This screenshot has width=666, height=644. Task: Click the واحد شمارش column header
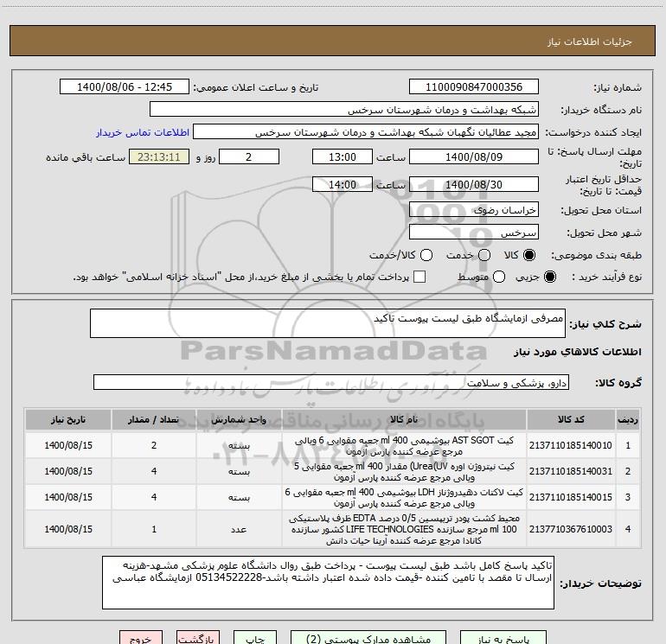(239, 419)
